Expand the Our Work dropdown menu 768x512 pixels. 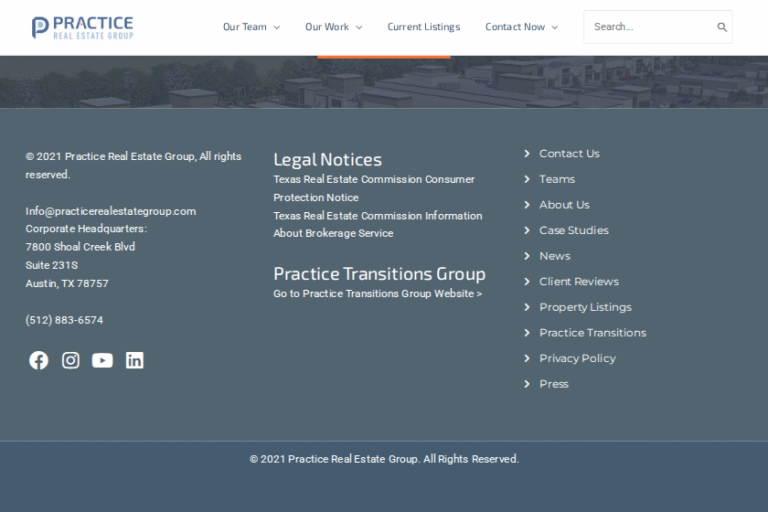(x=333, y=27)
